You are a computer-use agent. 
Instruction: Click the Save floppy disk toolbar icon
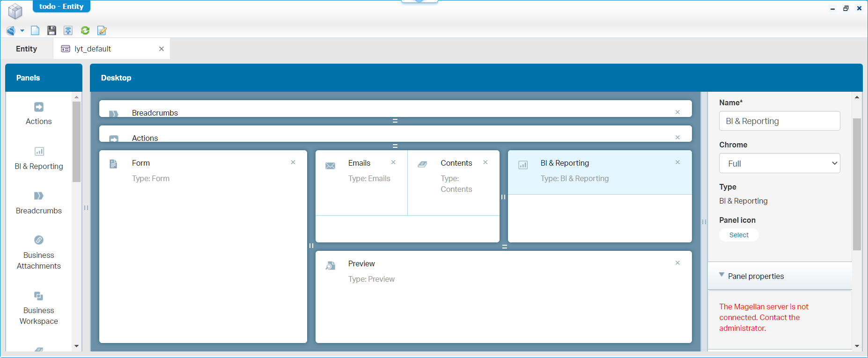[x=51, y=30]
